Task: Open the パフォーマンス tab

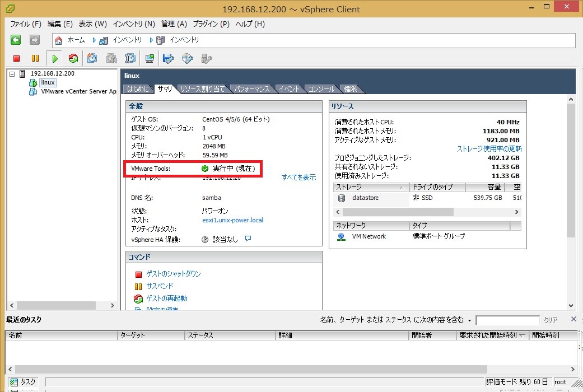Action: click(x=251, y=89)
